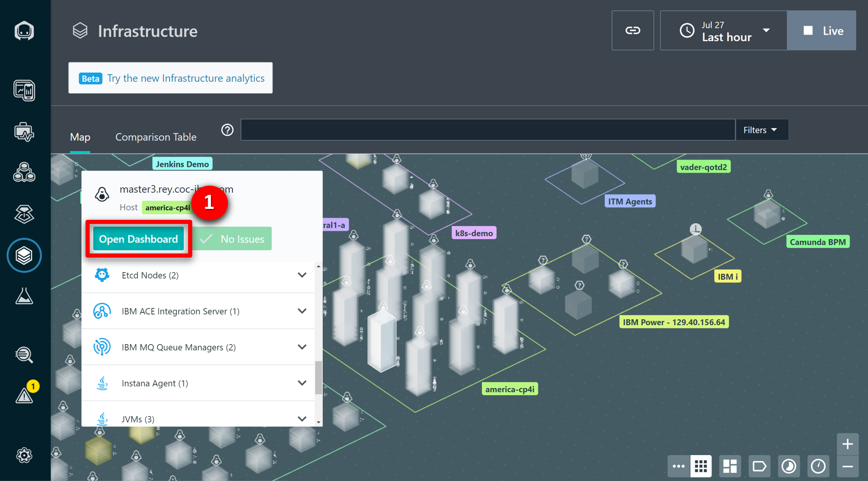Click the tag label icon
Screen dimensions: 868x481
[760, 466]
